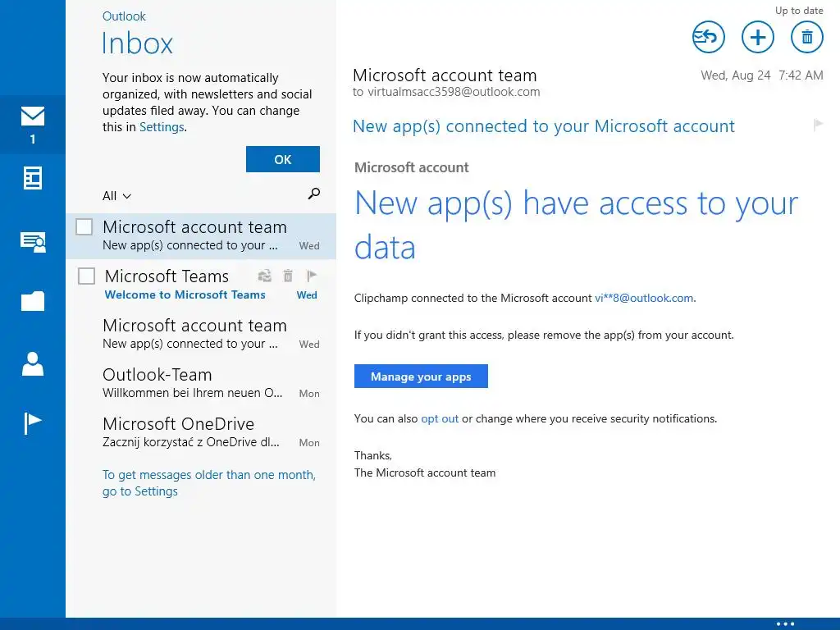Open second Microsoft account team message above Outlook-Team
The height and width of the screenshot is (630, 840).
[x=201, y=334]
